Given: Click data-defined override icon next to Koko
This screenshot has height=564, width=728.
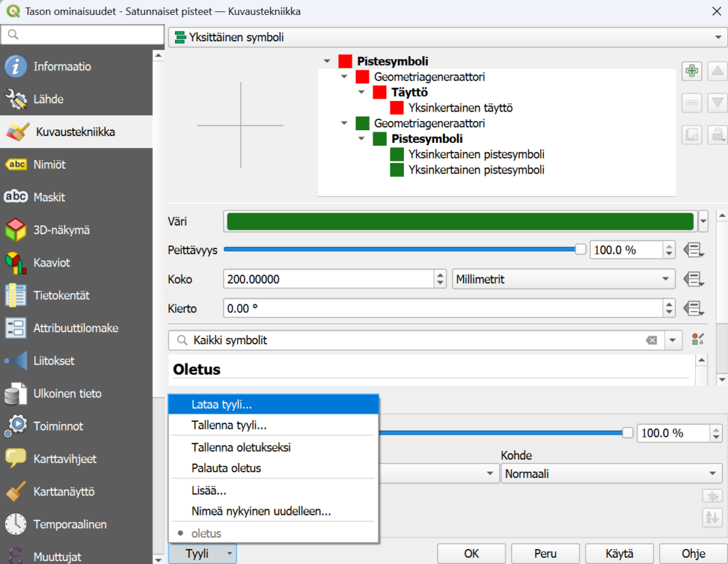Looking at the screenshot, I should click(x=692, y=280).
